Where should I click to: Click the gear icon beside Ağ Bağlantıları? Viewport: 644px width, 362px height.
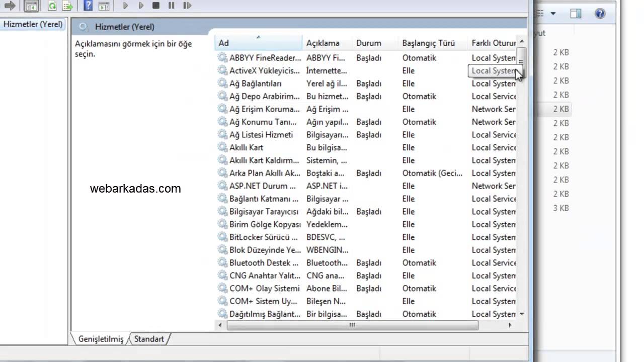222,83
